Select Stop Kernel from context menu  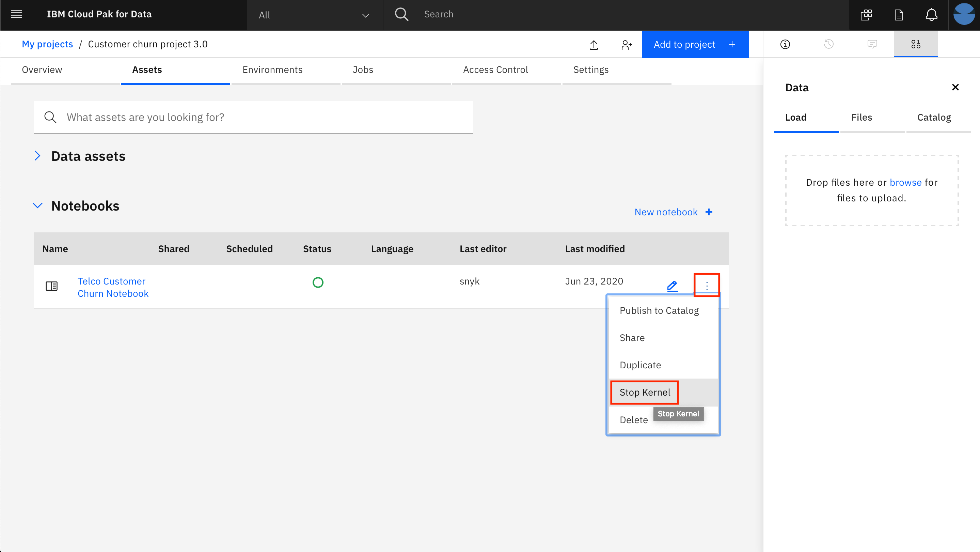pos(645,392)
